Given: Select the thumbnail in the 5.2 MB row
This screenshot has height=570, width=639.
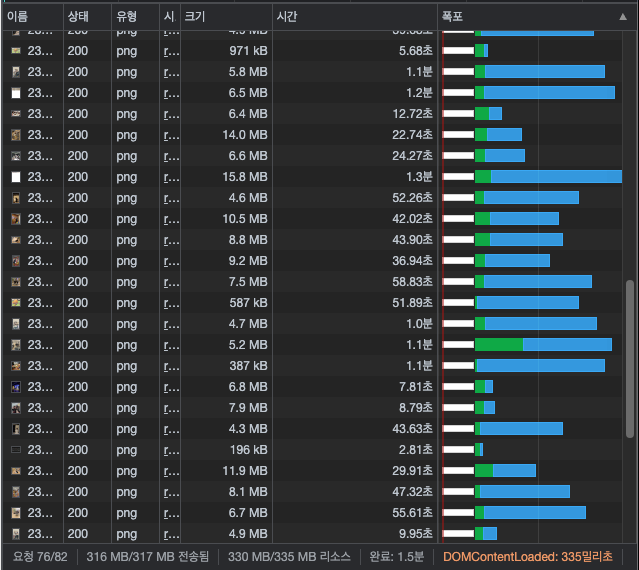Looking at the screenshot, I should pos(16,345).
